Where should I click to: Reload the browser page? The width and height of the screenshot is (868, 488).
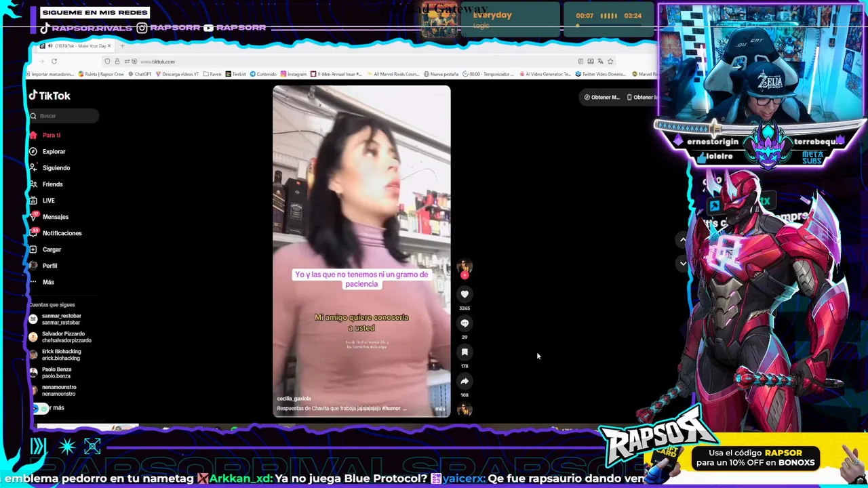pyautogui.click(x=54, y=61)
